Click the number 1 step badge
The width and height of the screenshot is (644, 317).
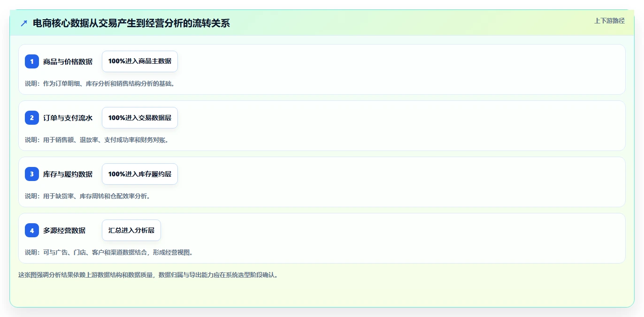click(32, 61)
